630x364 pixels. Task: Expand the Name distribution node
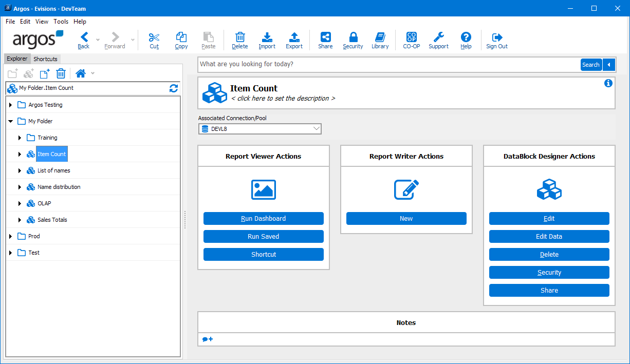pos(20,187)
